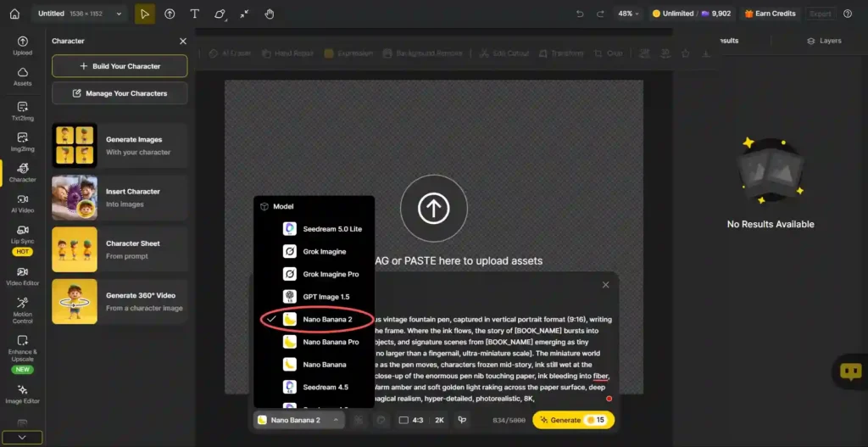Switch to the Layers tab
The image size is (868, 447).
point(823,41)
